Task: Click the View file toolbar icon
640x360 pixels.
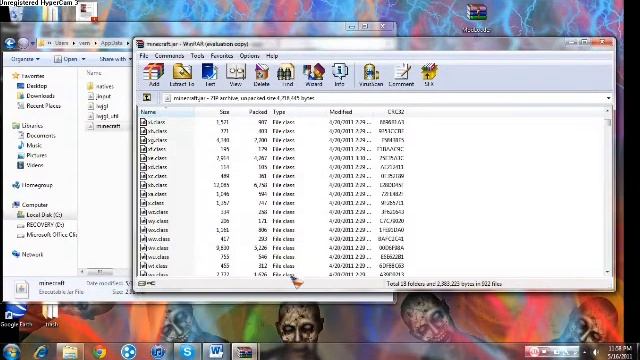Action: (x=236, y=75)
